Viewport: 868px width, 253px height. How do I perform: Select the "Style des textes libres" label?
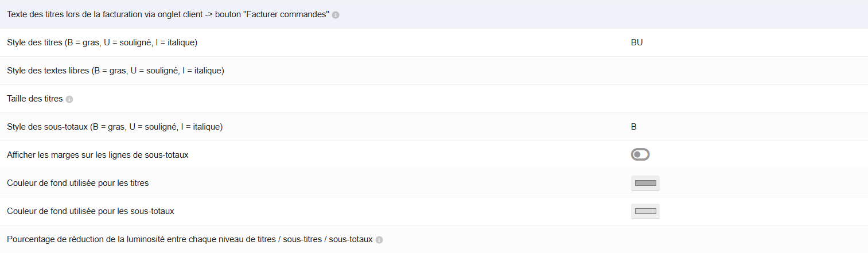coord(115,71)
